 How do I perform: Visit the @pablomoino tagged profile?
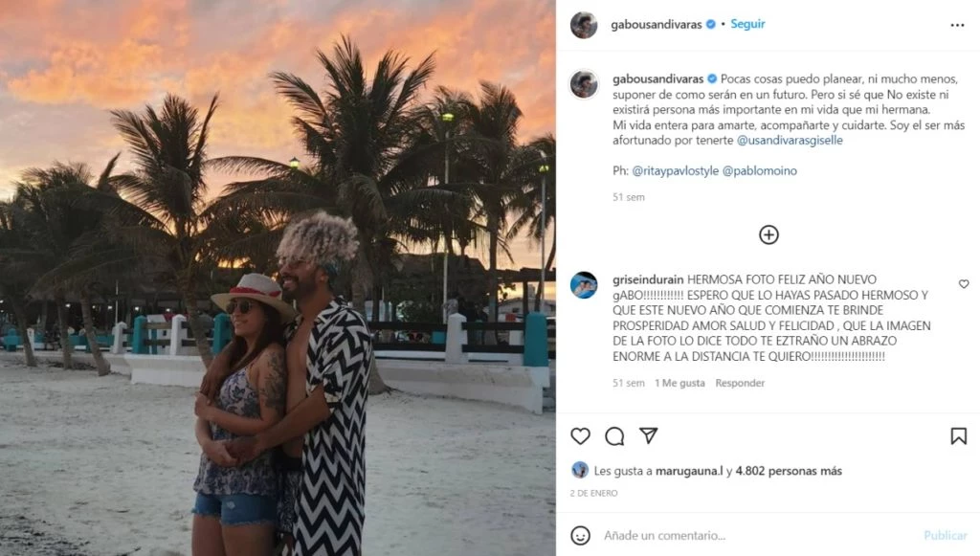759,170
